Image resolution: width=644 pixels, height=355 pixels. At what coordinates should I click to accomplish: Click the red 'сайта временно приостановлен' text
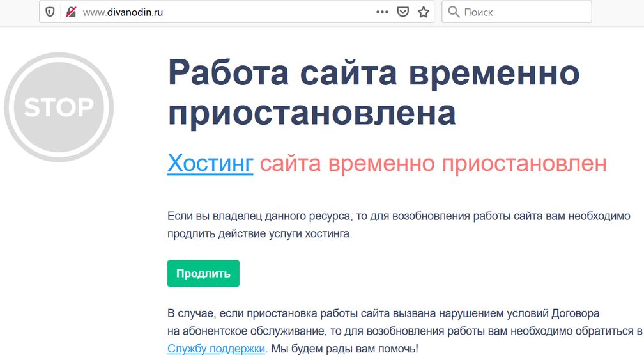click(433, 164)
